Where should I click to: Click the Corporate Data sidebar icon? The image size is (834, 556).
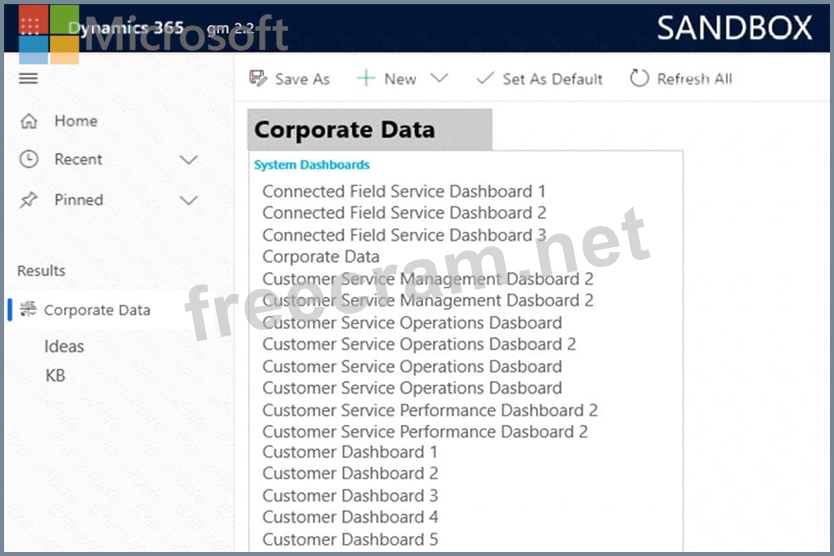pyautogui.click(x=28, y=310)
